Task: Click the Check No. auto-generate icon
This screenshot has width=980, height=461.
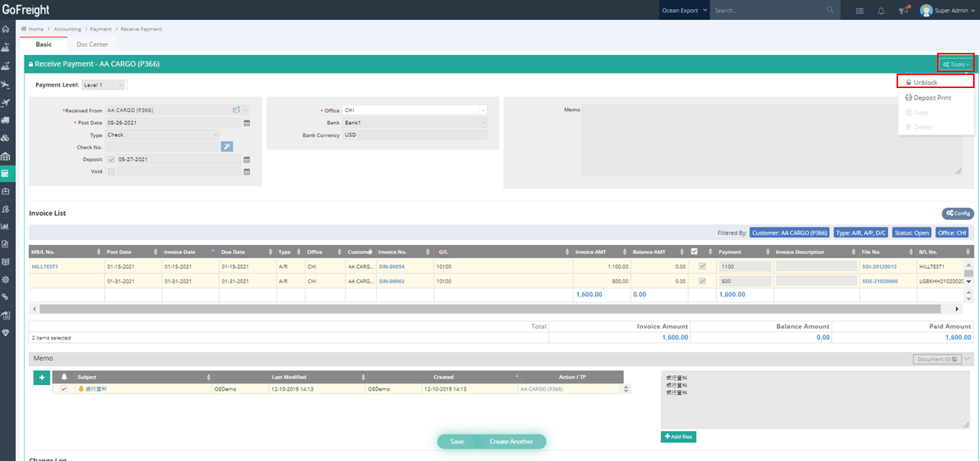Action: tap(227, 147)
